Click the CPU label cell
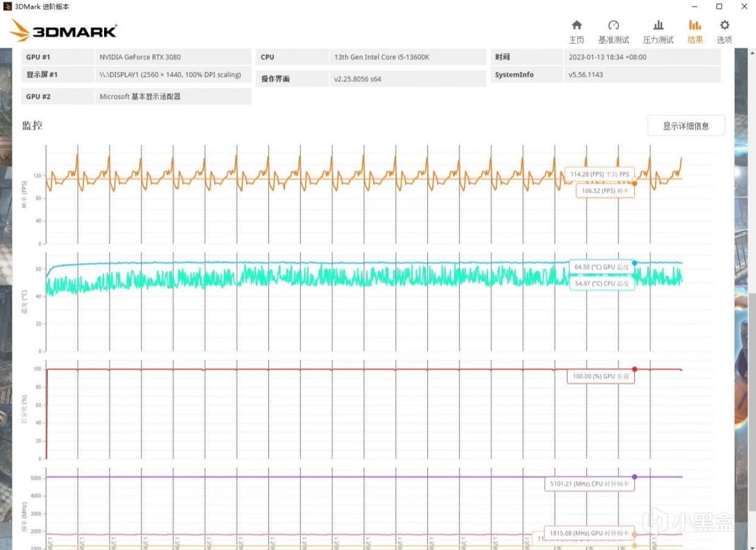 tap(293, 57)
